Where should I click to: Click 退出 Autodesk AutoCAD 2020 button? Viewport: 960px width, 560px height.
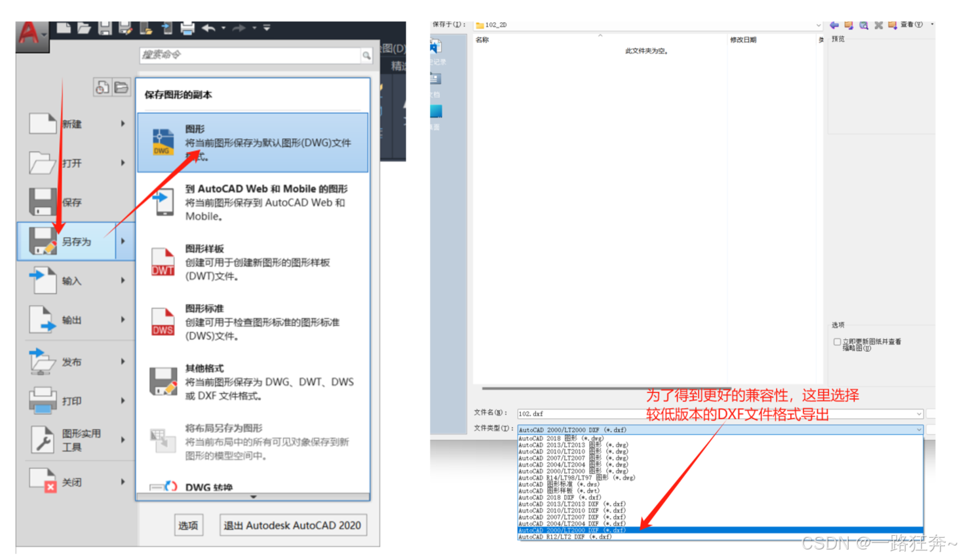[292, 525]
